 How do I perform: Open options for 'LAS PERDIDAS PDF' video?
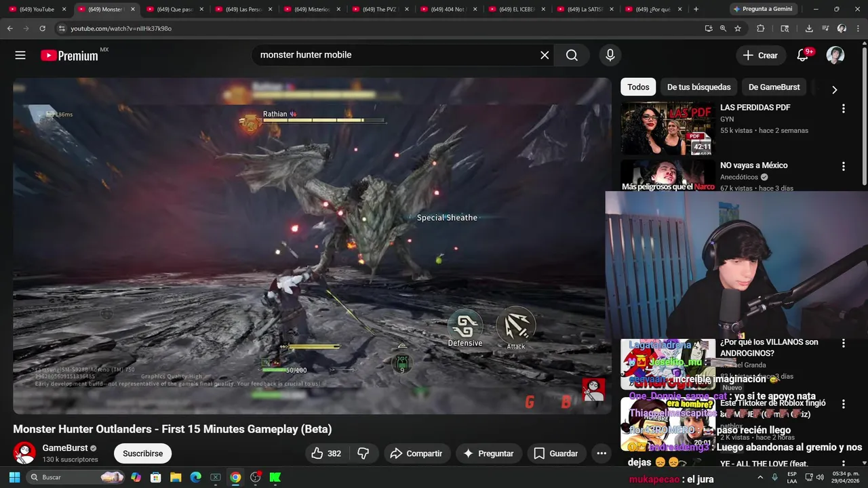[x=844, y=108]
